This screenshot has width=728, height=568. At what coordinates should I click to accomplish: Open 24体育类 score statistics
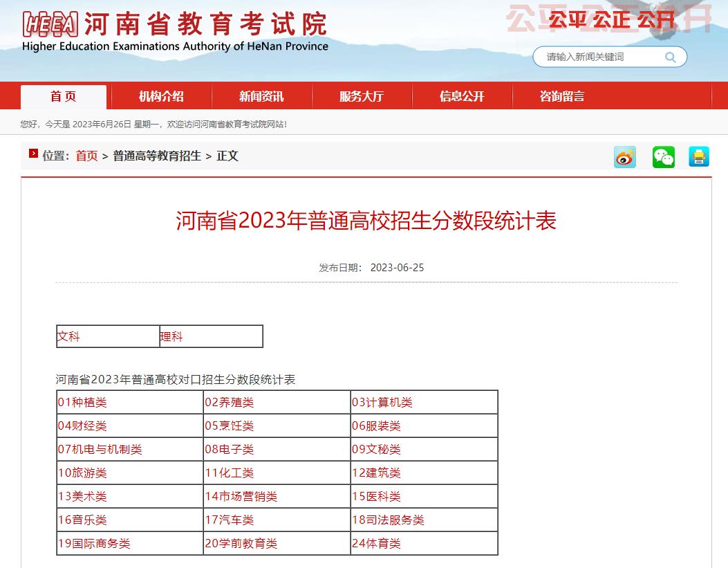pyautogui.click(x=376, y=543)
